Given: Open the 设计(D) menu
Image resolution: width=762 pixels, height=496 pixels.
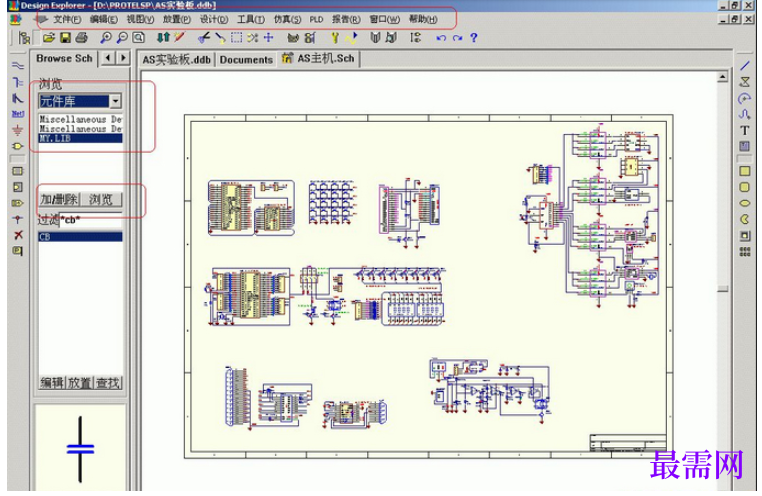Looking at the screenshot, I should (x=214, y=19).
